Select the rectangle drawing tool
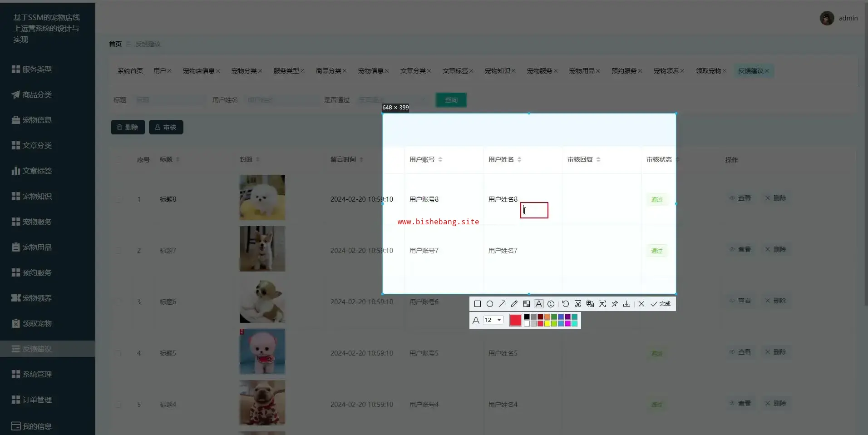The width and height of the screenshot is (868, 435). point(477,304)
